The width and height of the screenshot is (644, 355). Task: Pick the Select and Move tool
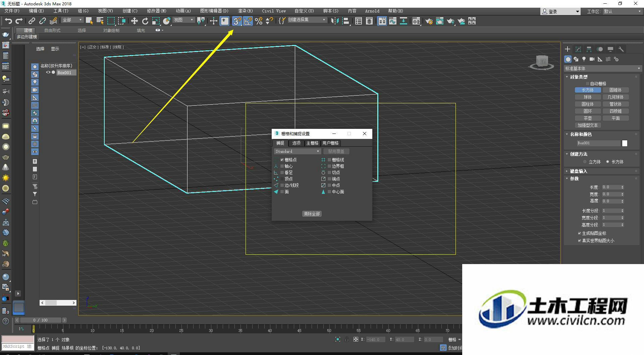pos(134,21)
